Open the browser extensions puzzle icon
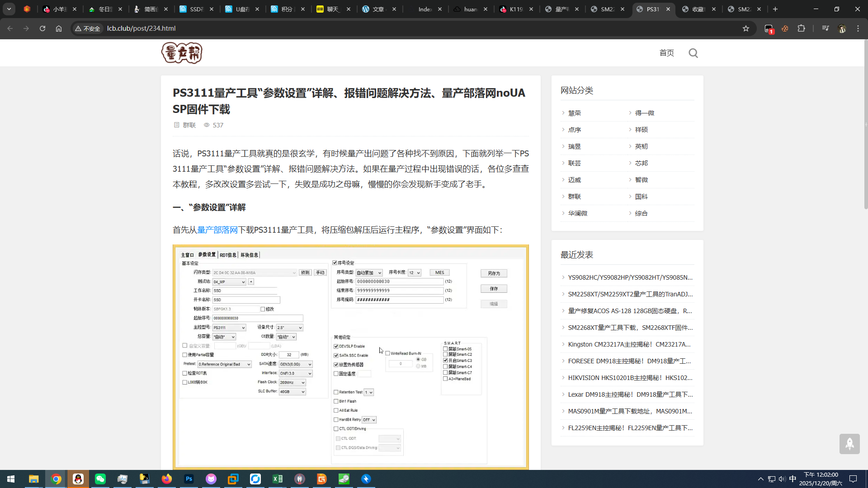This screenshot has height=488, width=868. [x=801, y=28]
